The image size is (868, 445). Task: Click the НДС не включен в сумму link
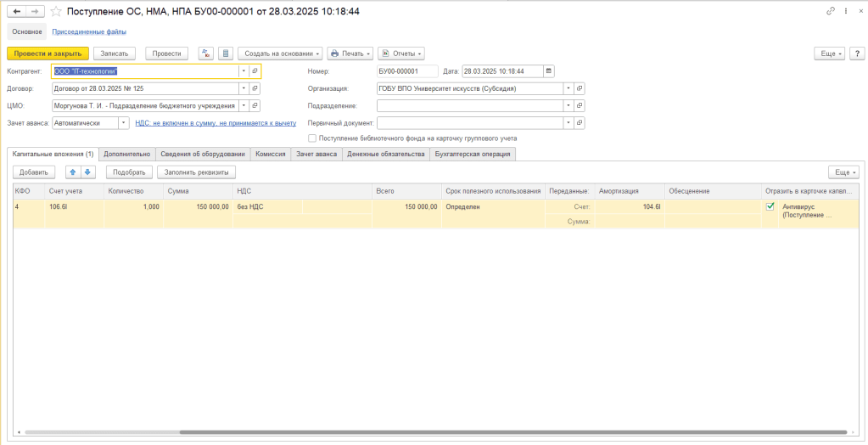[216, 122]
